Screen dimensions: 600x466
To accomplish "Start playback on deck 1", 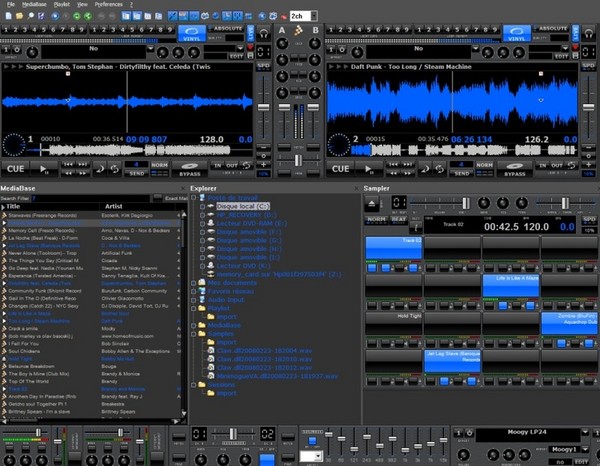I will [x=44, y=169].
